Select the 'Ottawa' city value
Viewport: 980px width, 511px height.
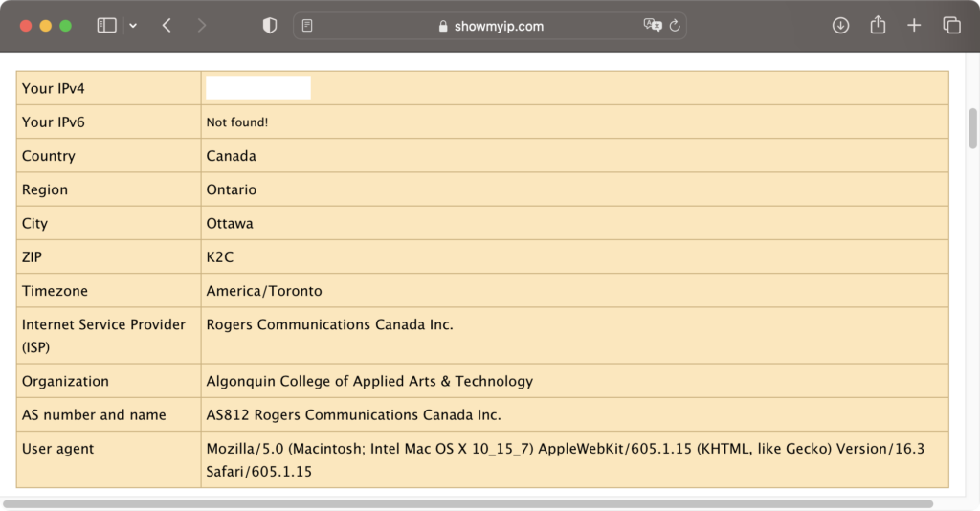click(230, 223)
